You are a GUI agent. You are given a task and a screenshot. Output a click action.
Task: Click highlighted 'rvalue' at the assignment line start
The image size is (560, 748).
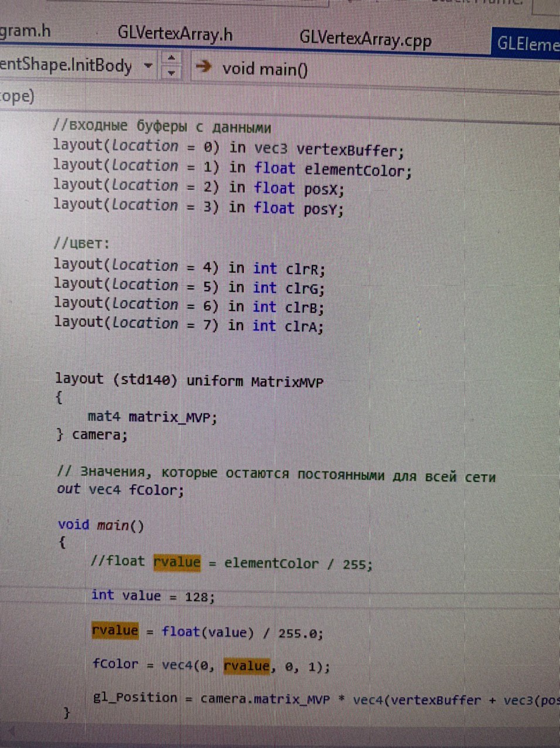pyautogui.click(x=115, y=630)
